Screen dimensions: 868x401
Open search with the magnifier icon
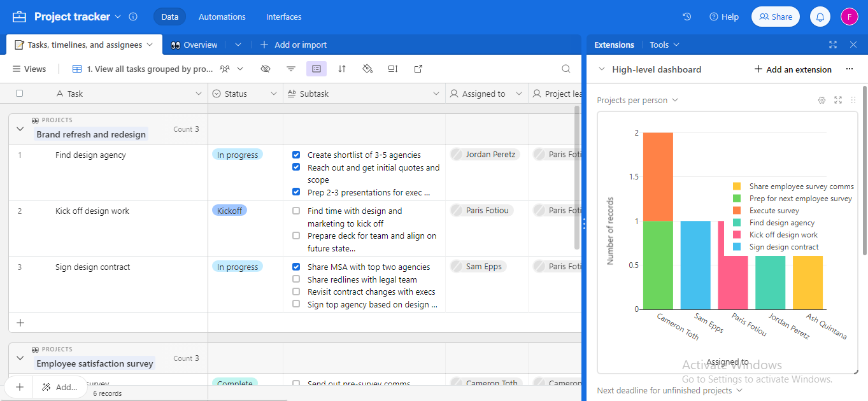click(566, 69)
